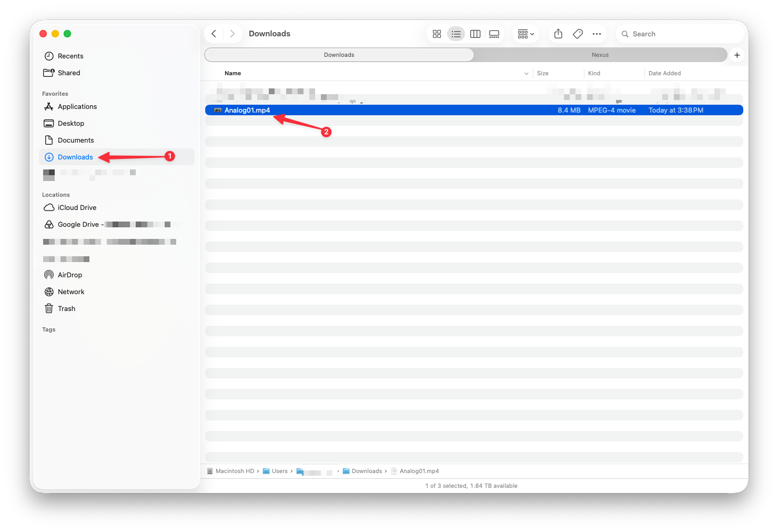
Task: Click the Tags icon in toolbar
Action: [578, 34]
